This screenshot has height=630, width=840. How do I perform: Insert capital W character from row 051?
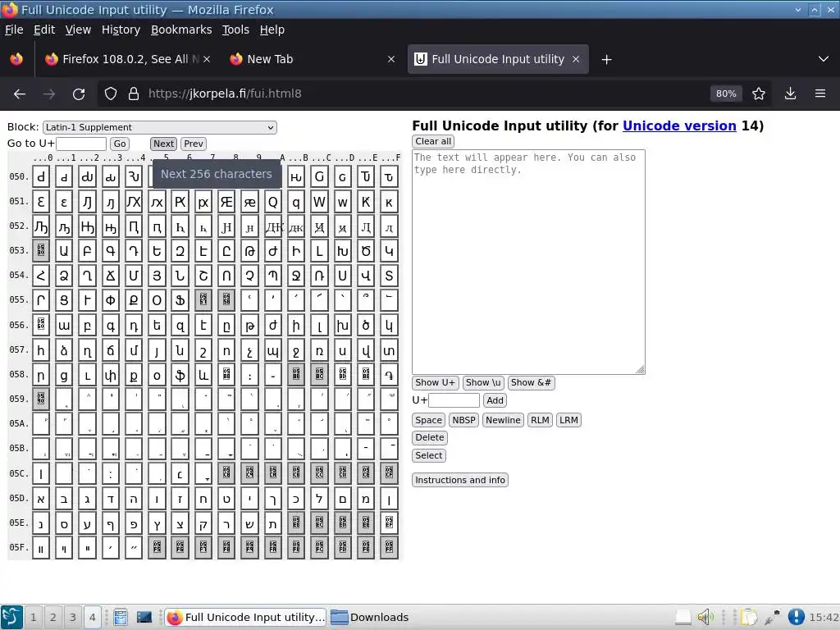[x=319, y=203]
